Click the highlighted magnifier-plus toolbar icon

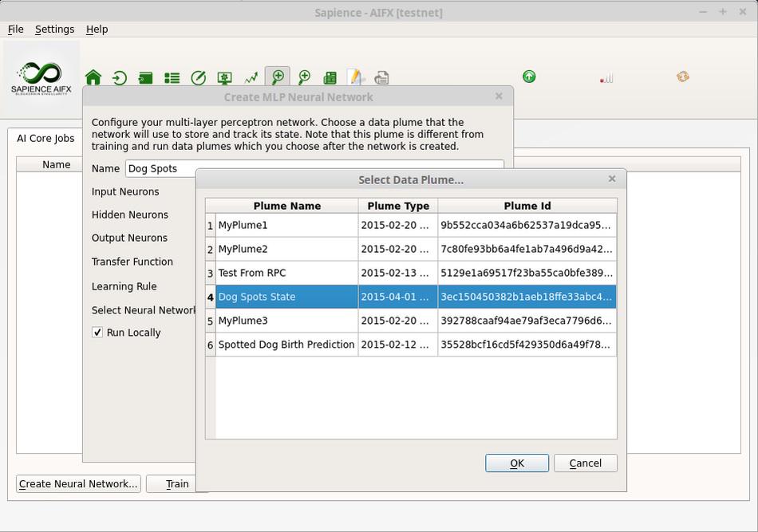click(278, 77)
